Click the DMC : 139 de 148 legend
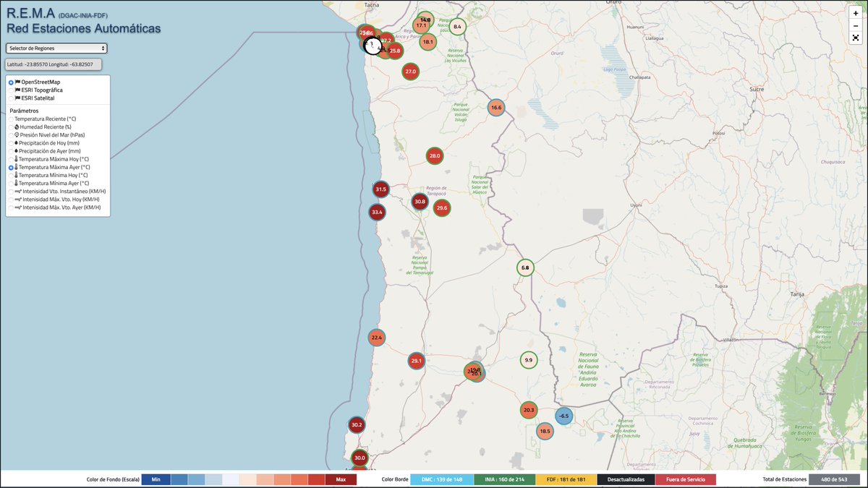The image size is (868, 488). [x=441, y=479]
